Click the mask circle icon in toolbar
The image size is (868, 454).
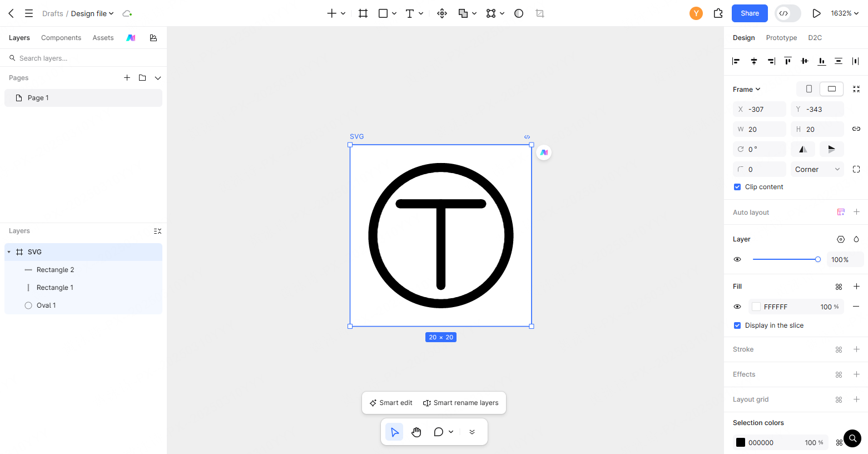(519, 13)
